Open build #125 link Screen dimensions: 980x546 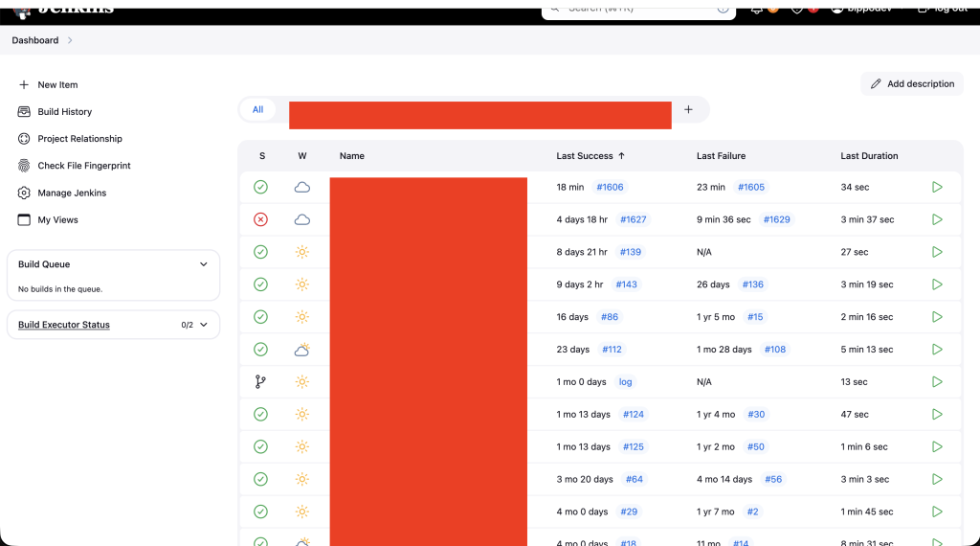pyautogui.click(x=634, y=447)
